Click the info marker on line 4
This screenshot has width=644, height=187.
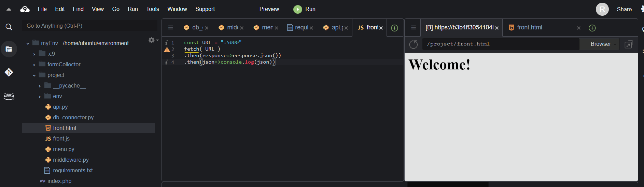coord(167,62)
